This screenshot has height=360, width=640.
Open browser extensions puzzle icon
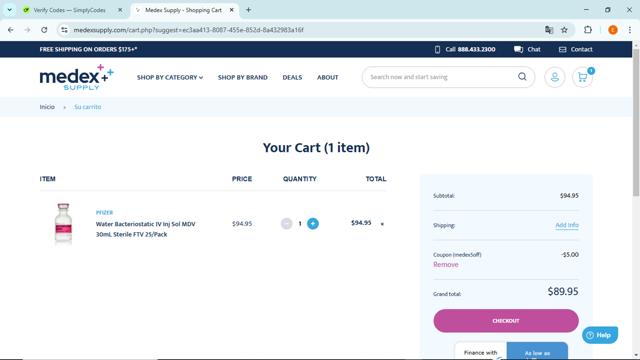pyautogui.click(x=588, y=30)
